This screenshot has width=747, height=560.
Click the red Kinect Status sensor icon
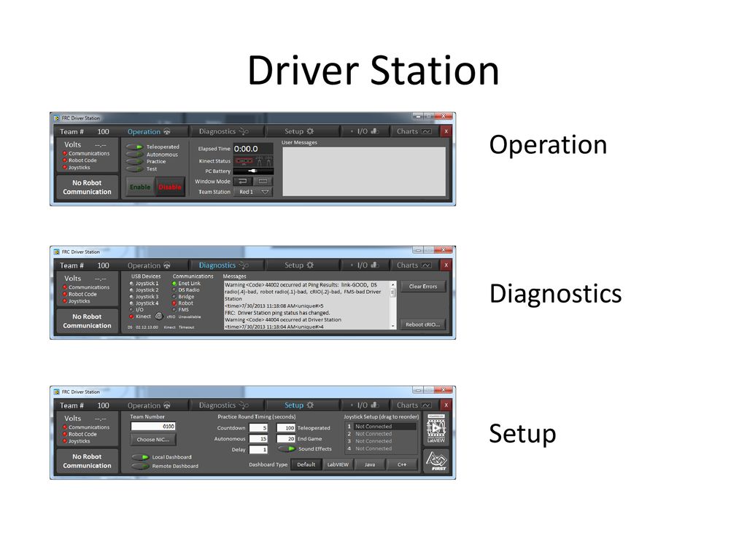(244, 161)
